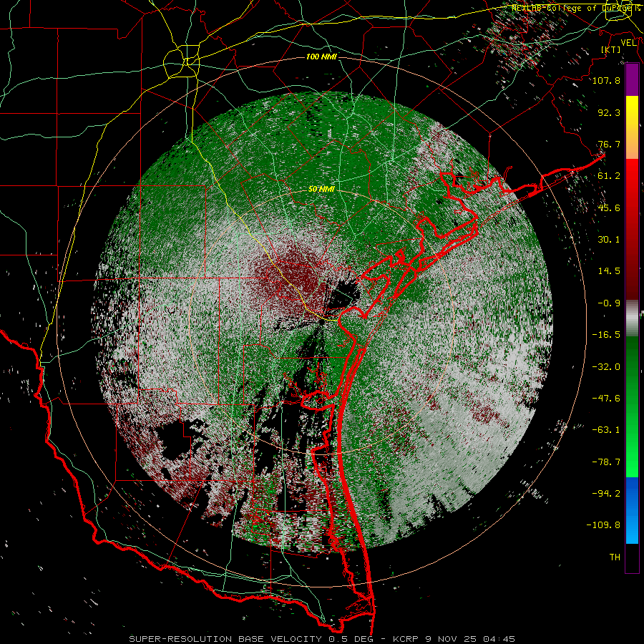This screenshot has height=644, width=644.
Task: Click the SUPER-RESOLUTION BASE VELOCITY caption
Action: tap(321, 639)
